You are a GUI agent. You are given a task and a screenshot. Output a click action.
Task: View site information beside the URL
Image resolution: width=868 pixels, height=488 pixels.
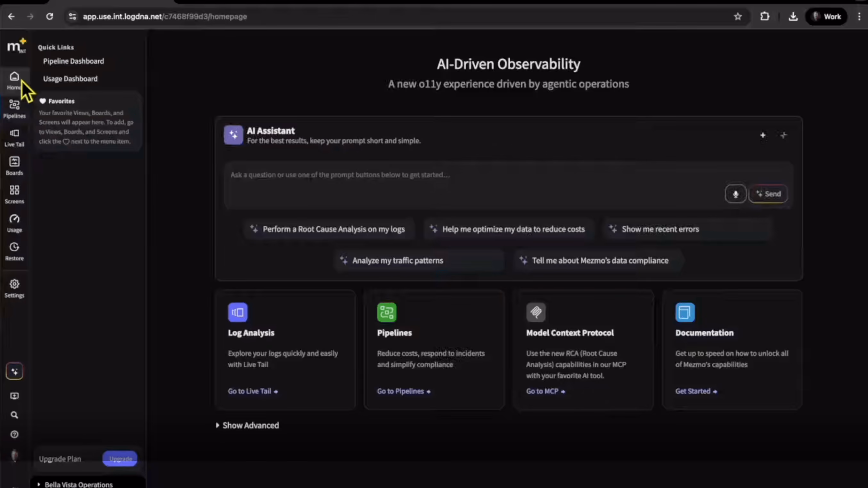(72, 17)
